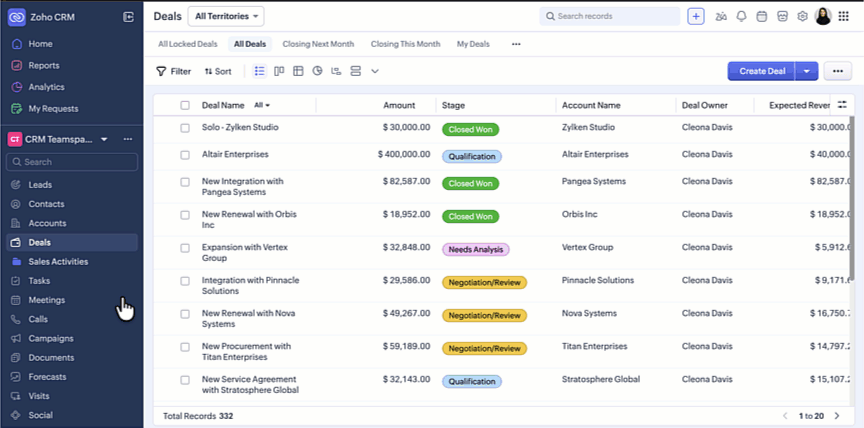This screenshot has width=864, height=428.
Task: Open My Requests in the sidebar
Action: tap(53, 109)
